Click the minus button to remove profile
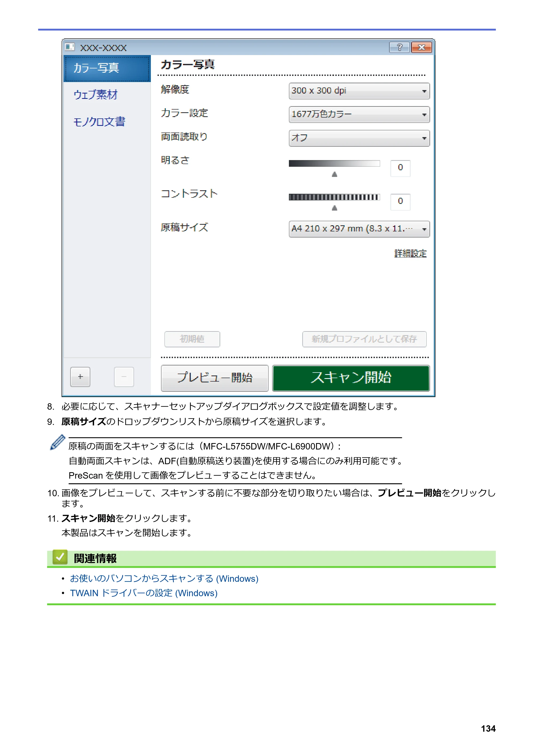 click(x=124, y=377)
